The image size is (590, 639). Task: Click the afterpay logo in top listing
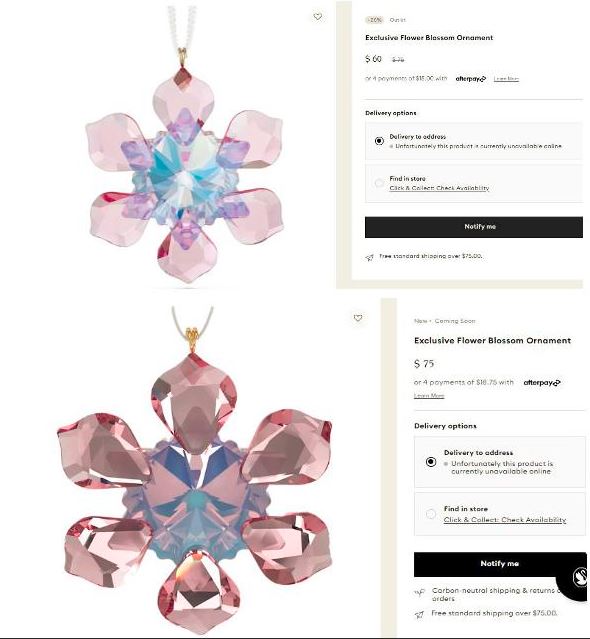(x=471, y=79)
